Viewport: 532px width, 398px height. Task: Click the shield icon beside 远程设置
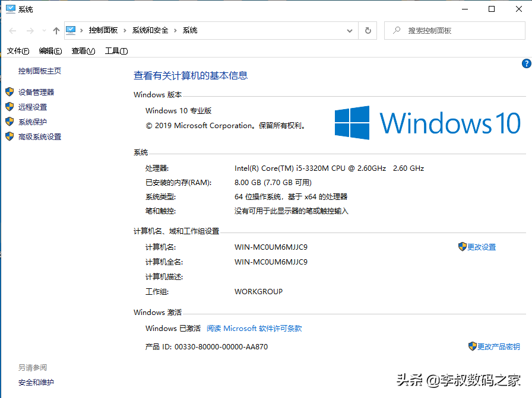[x=9, y=107]
